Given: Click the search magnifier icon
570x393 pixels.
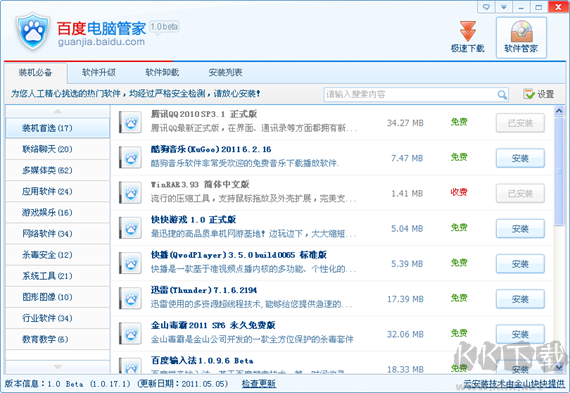Looking at the screenshot, I should 502,95.
